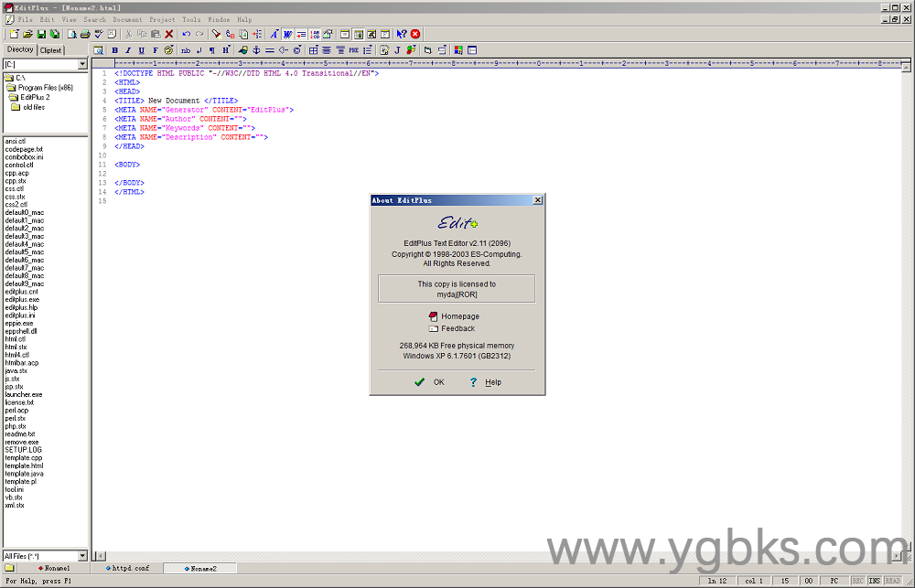Click horizontal scrollbar left arrow

click(100, 557)
